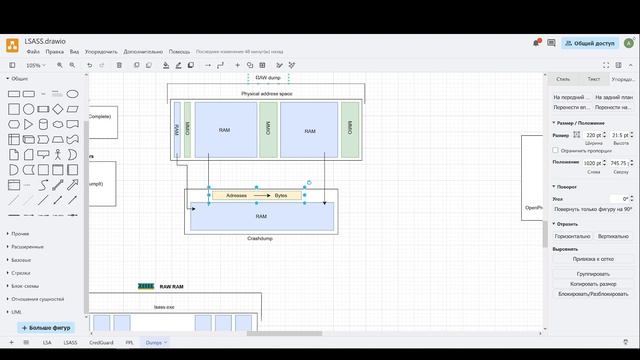Click the Группировать button
This screenshot has height=360, width=640.
[x=593, y=274]
